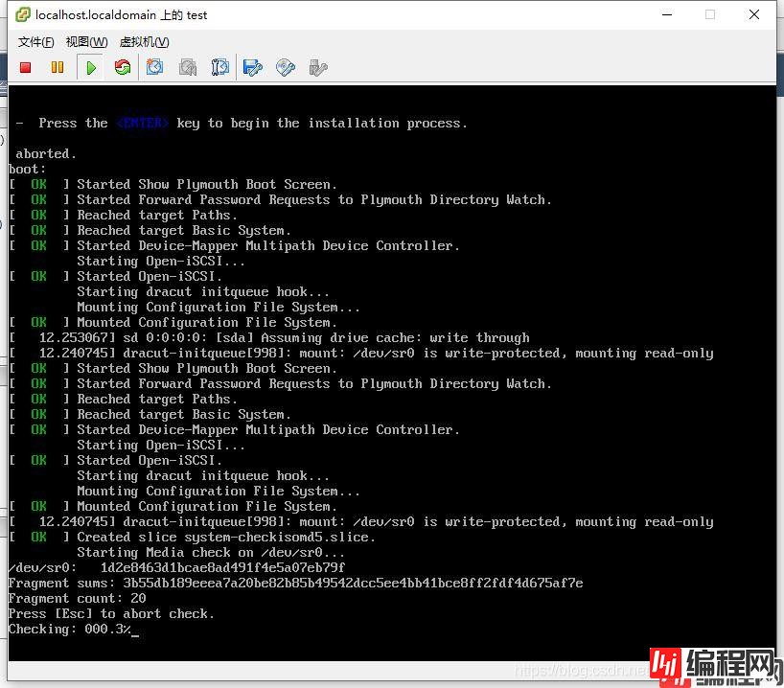784x688 pixels.
Task: Click the vSphere icon in the title bar
Action: [x=22, y=14]
